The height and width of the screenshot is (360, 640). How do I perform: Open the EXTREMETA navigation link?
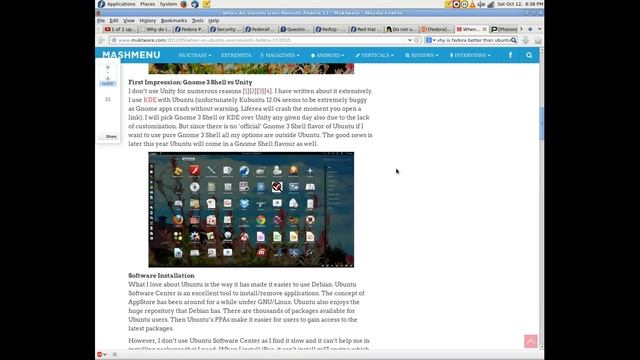coord(236,55)
